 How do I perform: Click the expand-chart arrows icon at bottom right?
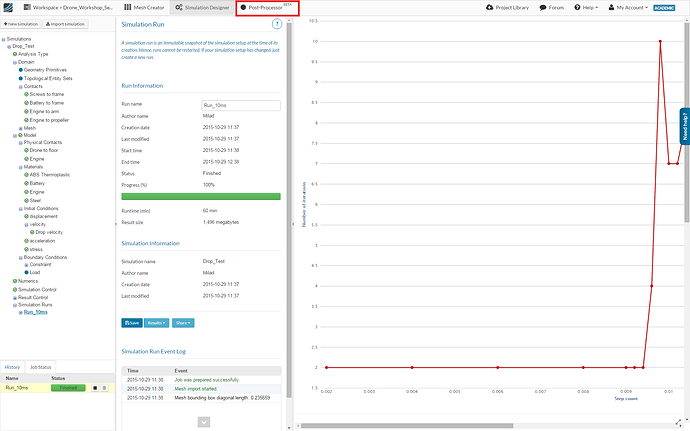[679, 422]
